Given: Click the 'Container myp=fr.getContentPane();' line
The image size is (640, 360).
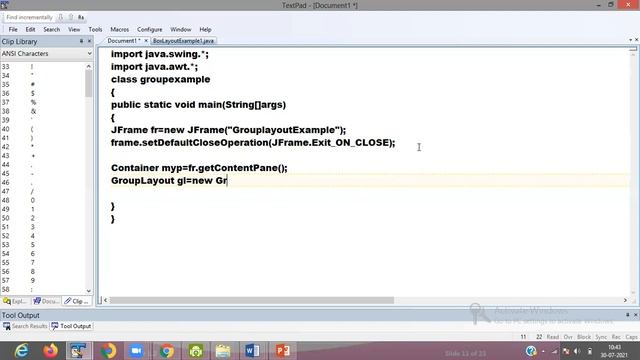Looking at the screenshot, I should 199,168.
